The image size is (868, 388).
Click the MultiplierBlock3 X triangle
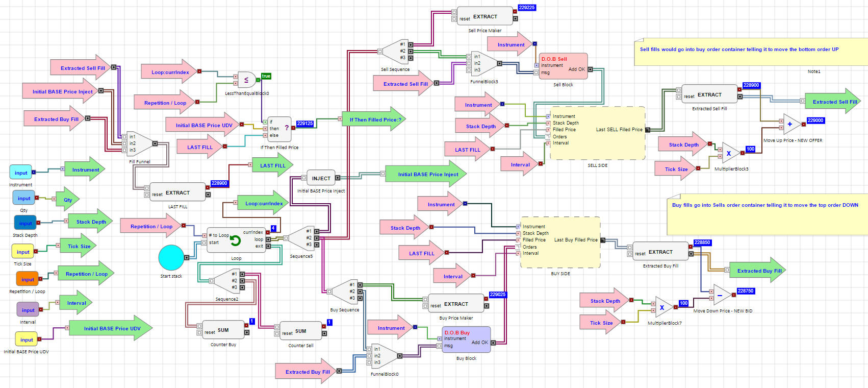tap(729, 153)
